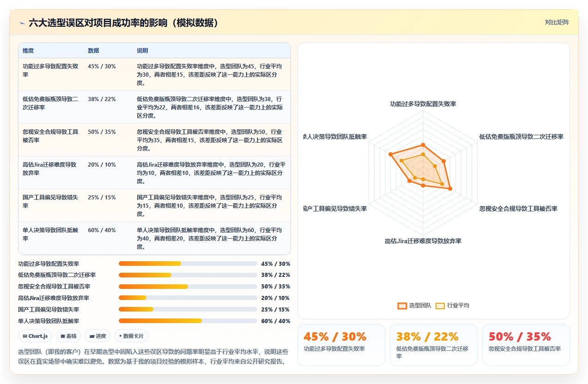Select table cell 50% / 35%

(x=102, y=132)
